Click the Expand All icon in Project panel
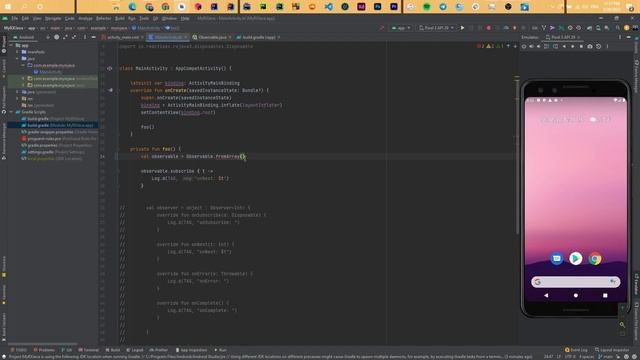The image size is (640, 360). [x=65, y=37]
